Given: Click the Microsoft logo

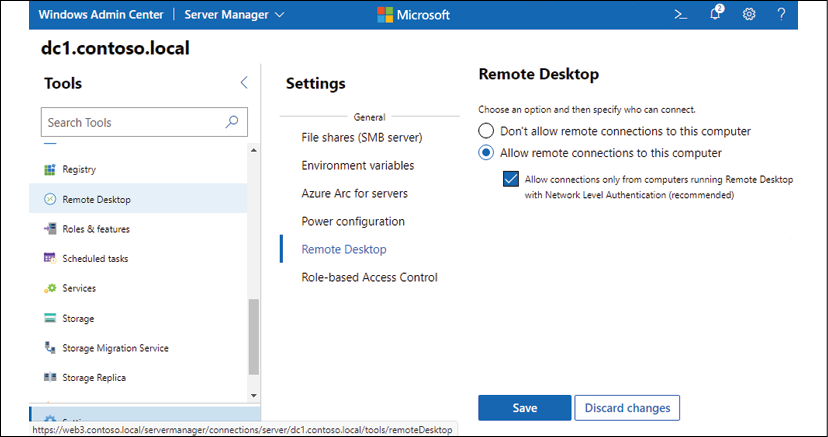Looking at the screenshot, I should [x=413, y=15].
